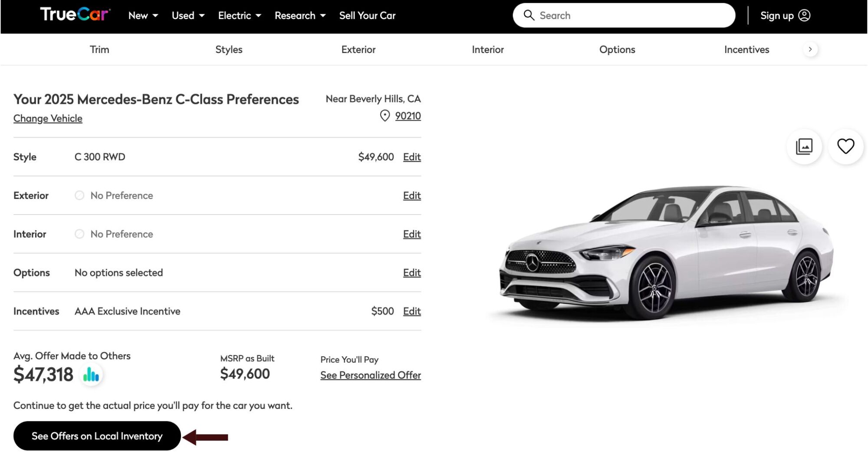Click No options selected text
Image resolution: width=868 pixels, height=464 pixels.
(x=118, y=273)
